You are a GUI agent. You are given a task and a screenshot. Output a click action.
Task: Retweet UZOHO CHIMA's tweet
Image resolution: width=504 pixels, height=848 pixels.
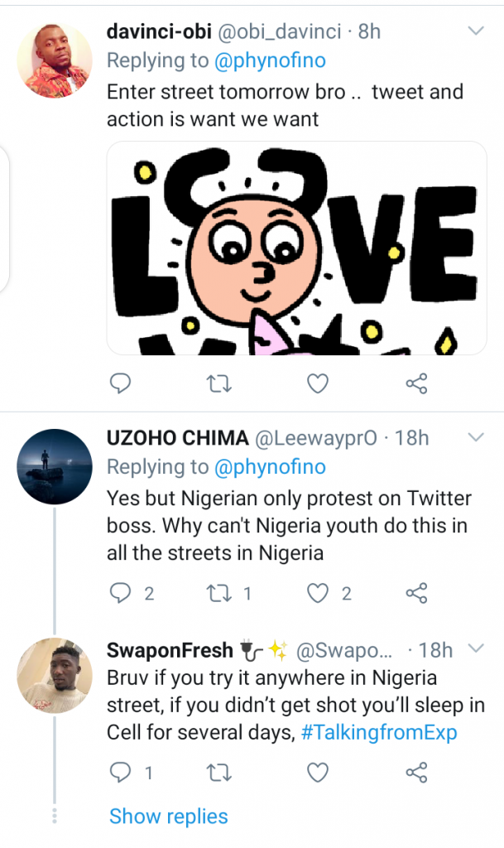click(218, 593)
